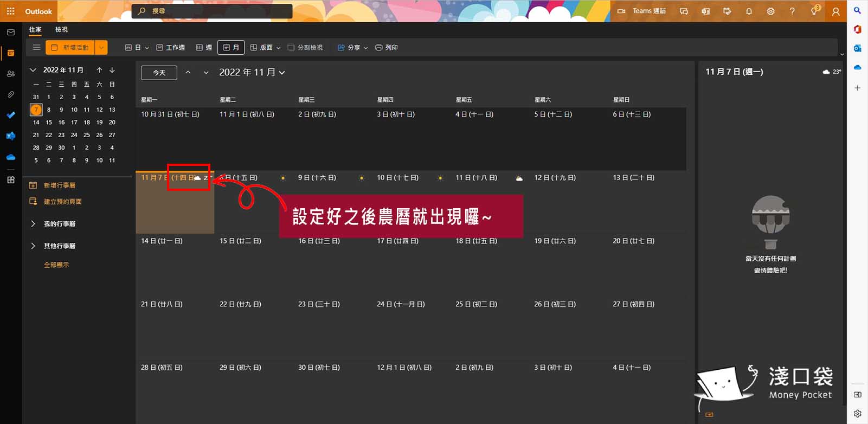Open the feed forward icon in header
Image resolution: width=868 pixels, height=424 pixels.
tap(727, 11)
